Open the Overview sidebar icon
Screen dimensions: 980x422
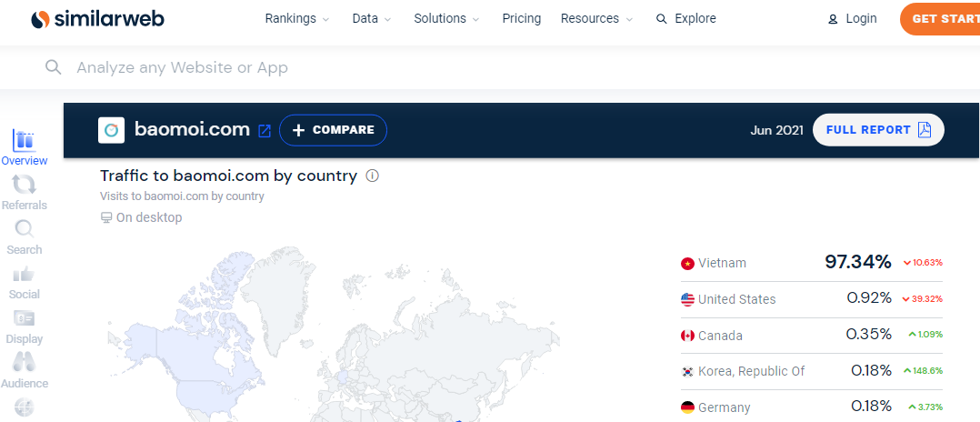tap(24, 141)
